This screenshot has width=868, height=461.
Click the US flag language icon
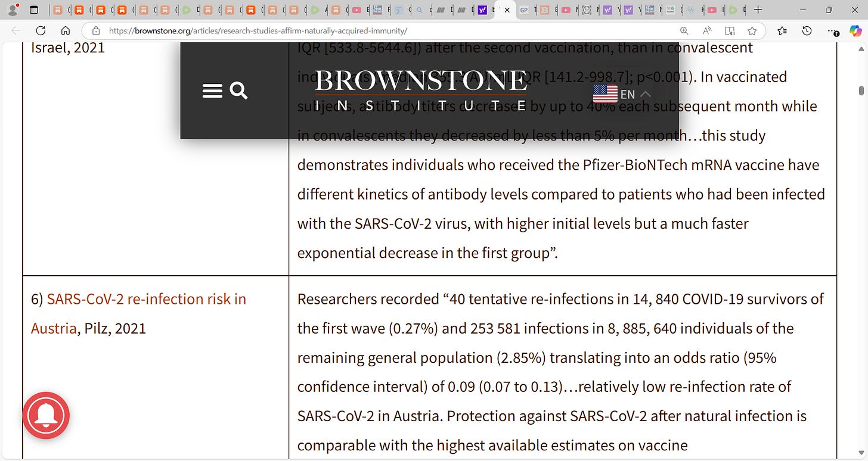[605, 94]
